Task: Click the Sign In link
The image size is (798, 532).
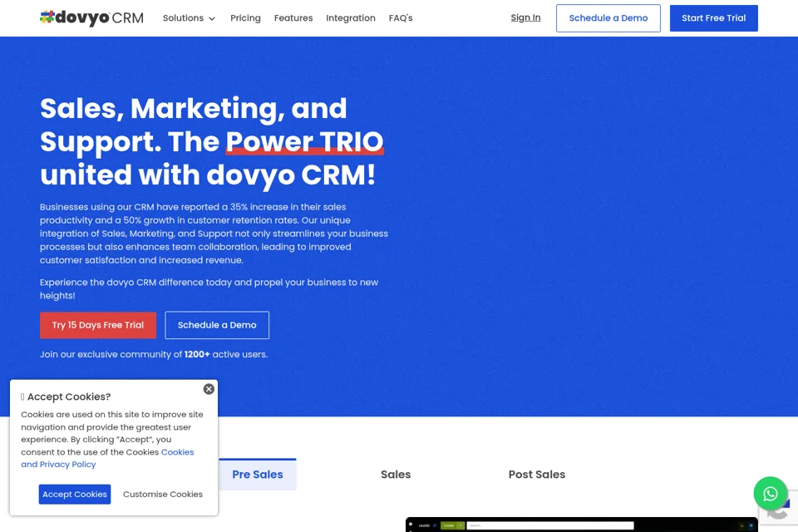Action: pyautogui.click(x=525, y=17)
